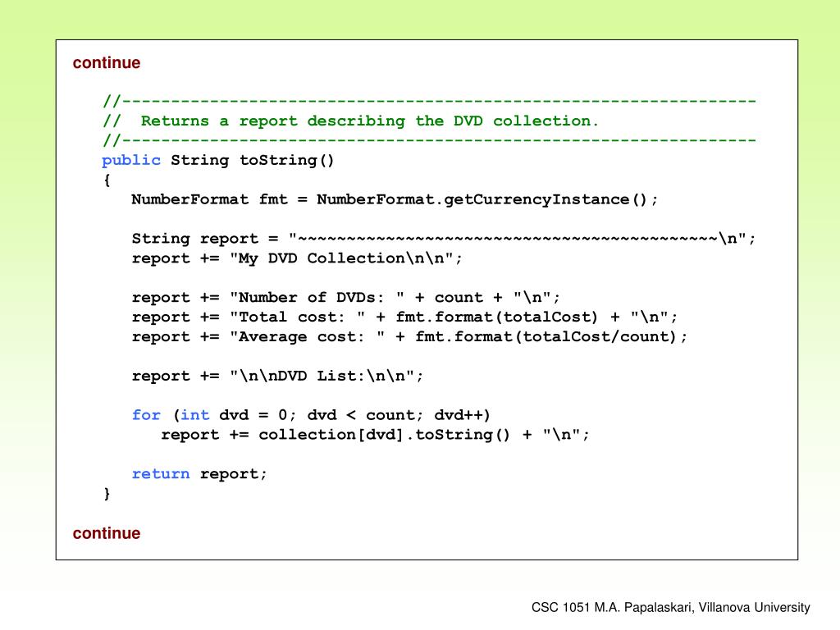Click the 'Average cost:' report line
840x630 pixels.
(x=409, y=337)
